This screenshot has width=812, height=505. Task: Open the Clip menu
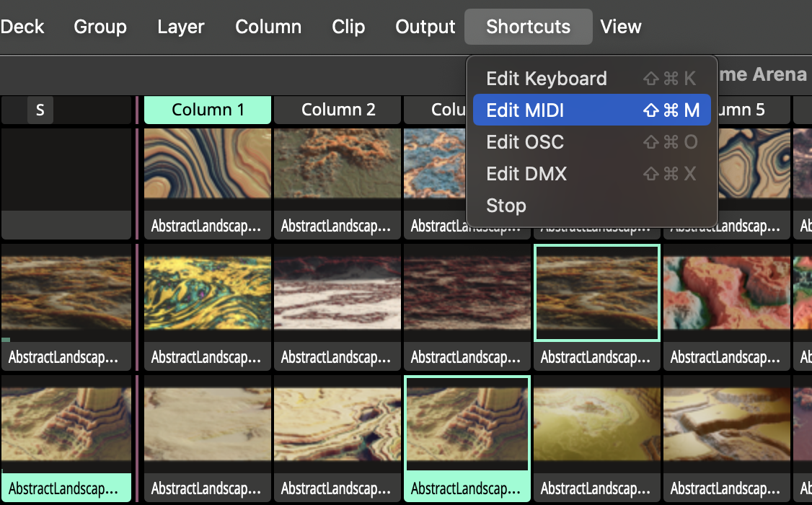pyautogui.click(x=348, y=27)
